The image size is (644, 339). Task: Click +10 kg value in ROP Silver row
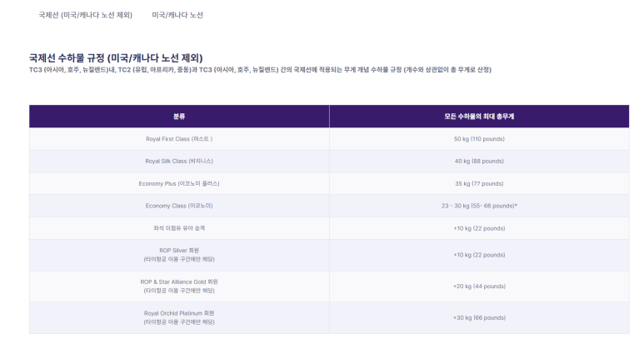[479, 255]
